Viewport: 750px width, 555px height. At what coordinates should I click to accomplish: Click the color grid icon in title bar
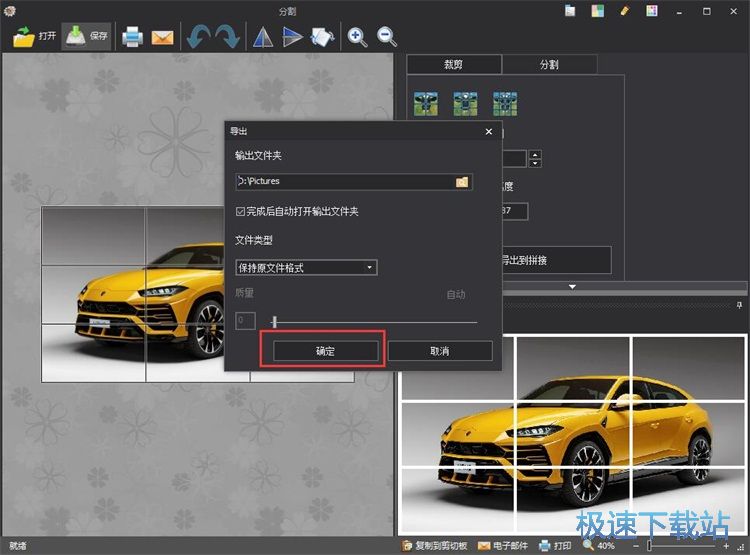pyautogui.click(x=652, y=11)
